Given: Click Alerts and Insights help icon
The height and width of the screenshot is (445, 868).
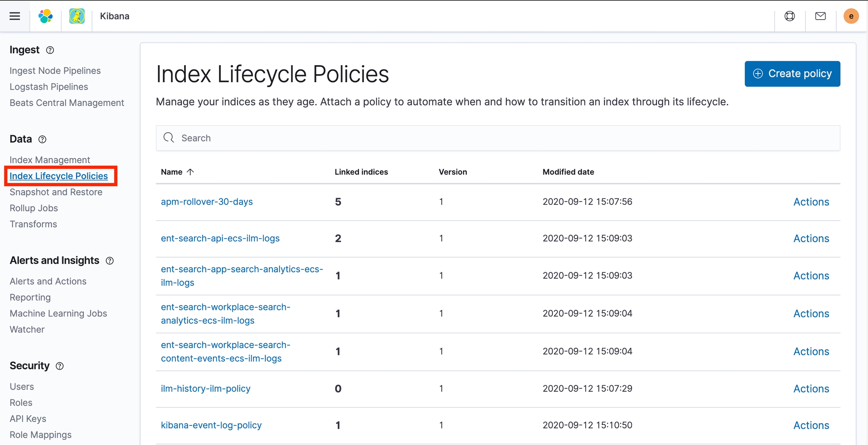Looking at the screenshot, I should [110, 261].
